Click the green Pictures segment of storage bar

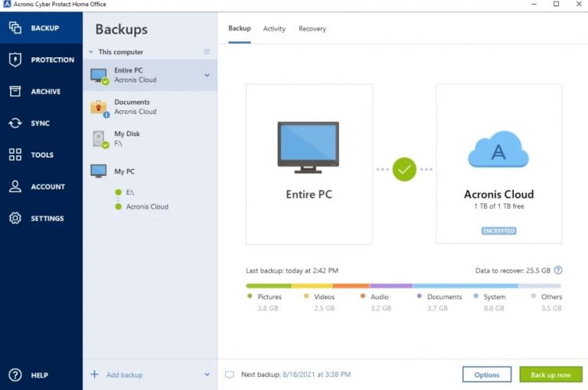[x=269, y=286]
